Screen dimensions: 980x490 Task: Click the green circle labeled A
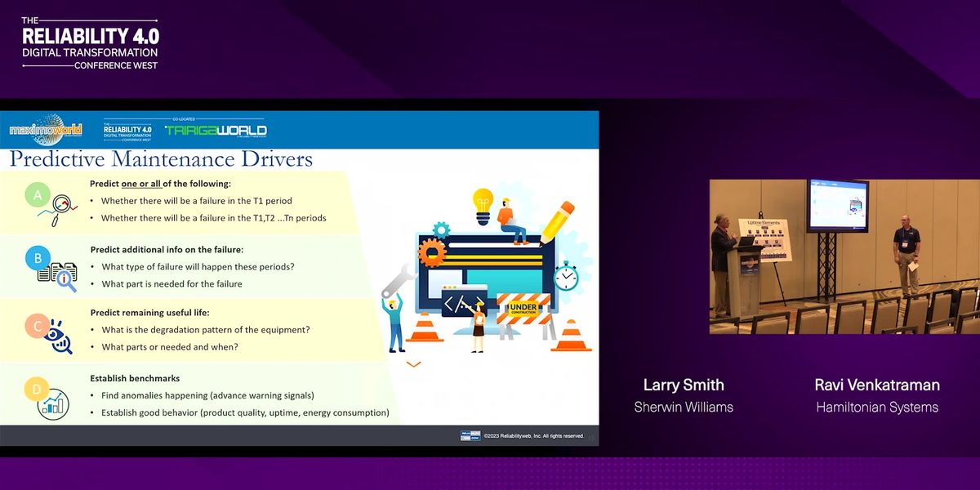[x=36, y=194]
